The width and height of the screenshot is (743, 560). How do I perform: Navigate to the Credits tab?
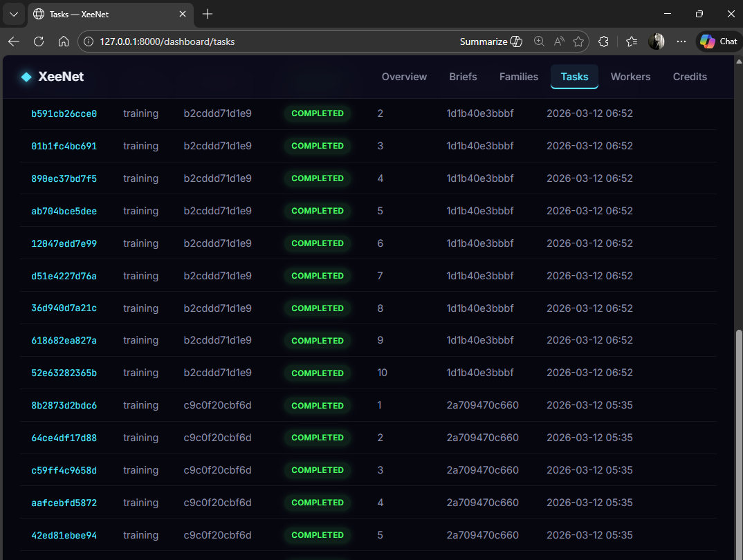point(690,77)
